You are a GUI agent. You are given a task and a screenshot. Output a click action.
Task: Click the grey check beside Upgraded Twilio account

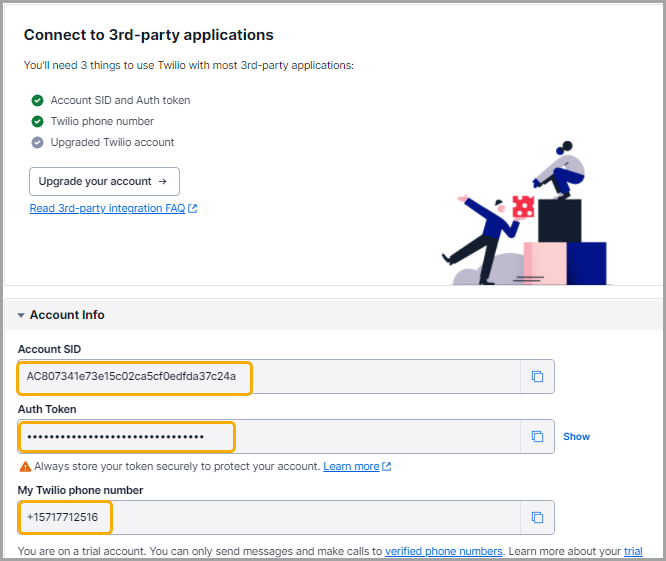[x=37, y=142]
